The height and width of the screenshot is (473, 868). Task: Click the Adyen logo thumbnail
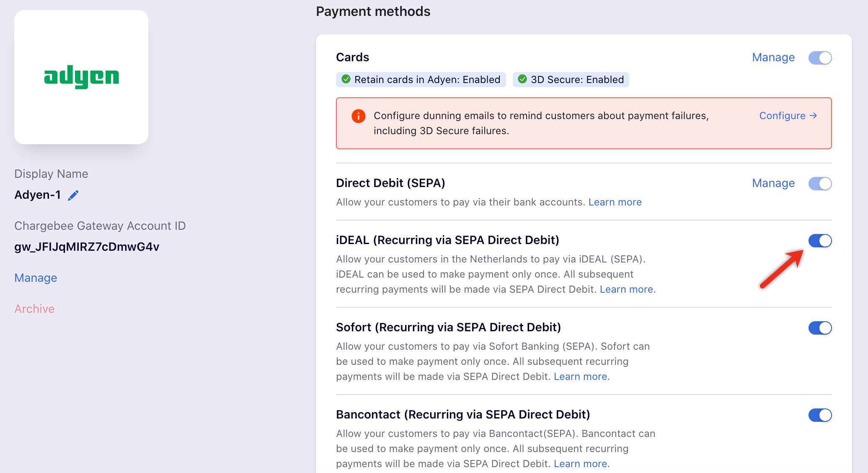coord(81,77)
